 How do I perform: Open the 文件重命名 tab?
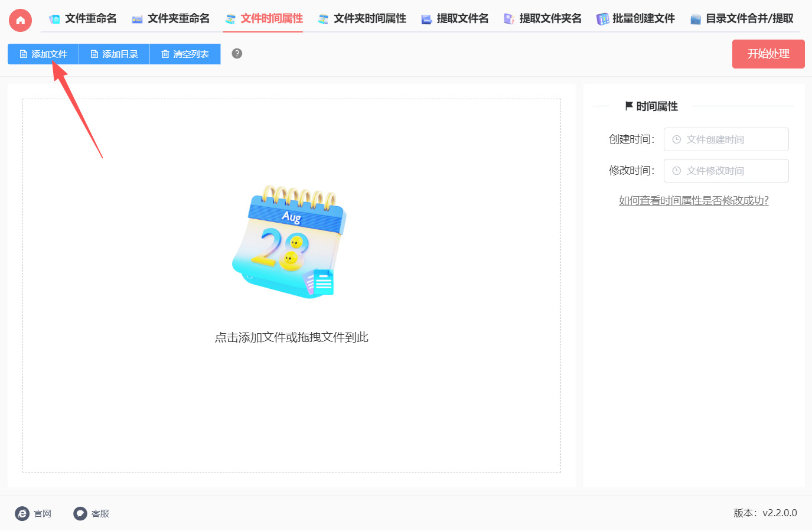click(83, 19)
